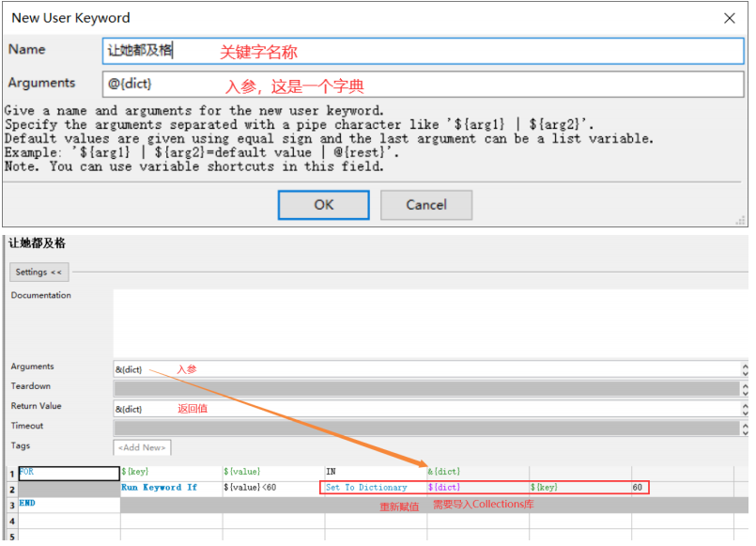Select the FOR cell in row 1
The width and height of the screenshot is (756, 546).
point(69,473)
